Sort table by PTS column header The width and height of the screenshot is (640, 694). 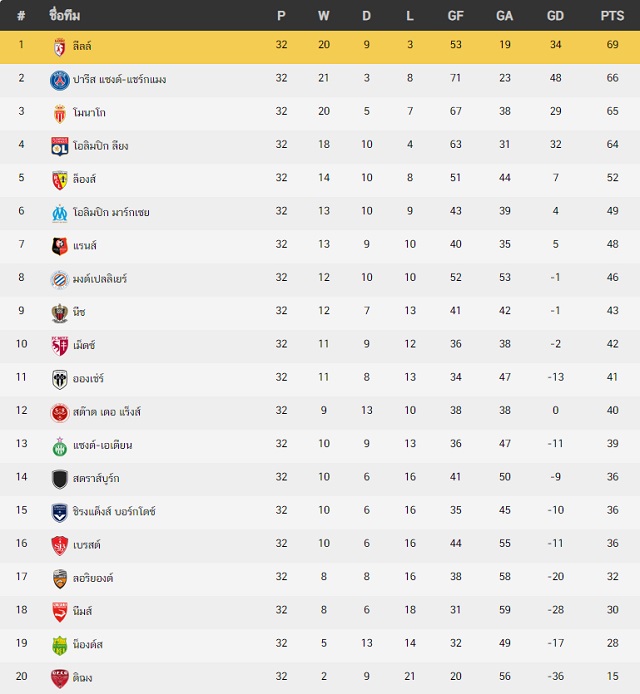pyautogui.click(x=612, y=16)
